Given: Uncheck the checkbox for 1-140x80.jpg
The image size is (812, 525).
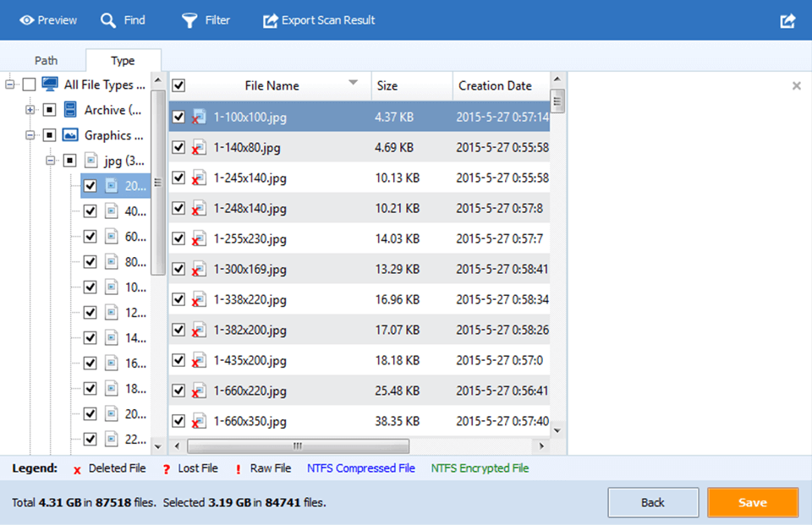Looking at the screenshot, I should pos(178,146).
